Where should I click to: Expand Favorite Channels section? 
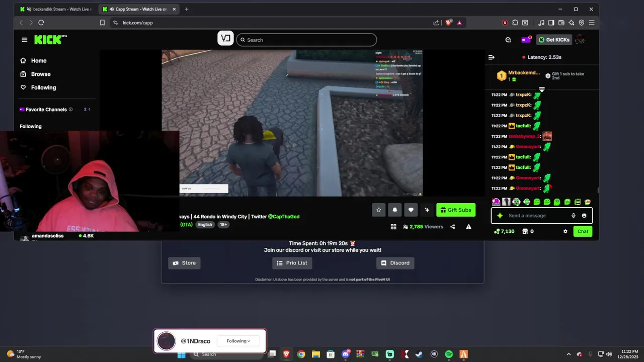click(x=89, y=109)
